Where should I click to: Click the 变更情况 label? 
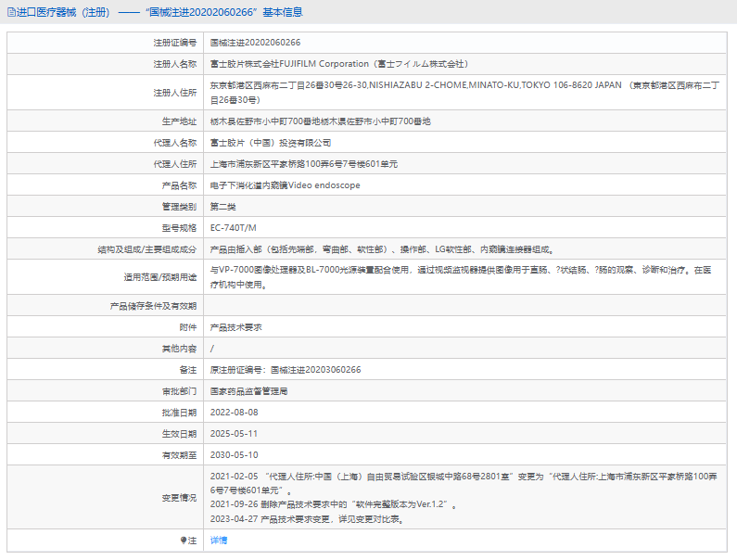tap(179, 498)
